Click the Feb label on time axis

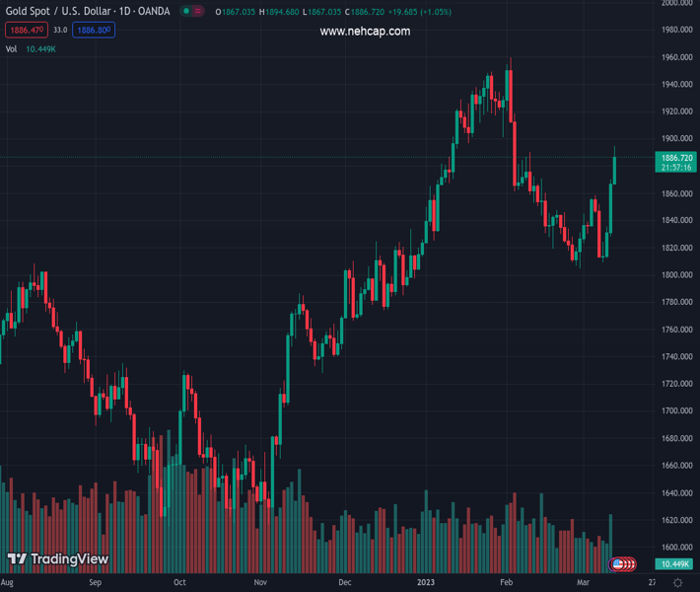point(506,583)
